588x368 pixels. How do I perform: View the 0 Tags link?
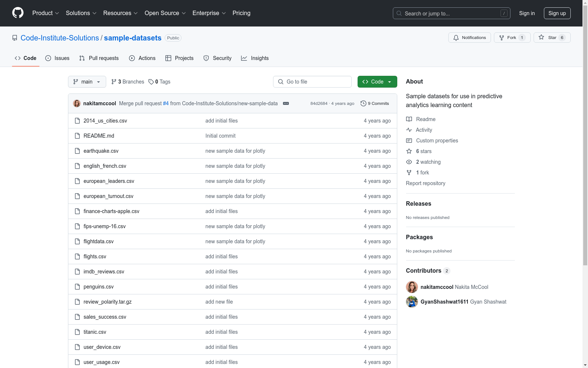(159, 82)
